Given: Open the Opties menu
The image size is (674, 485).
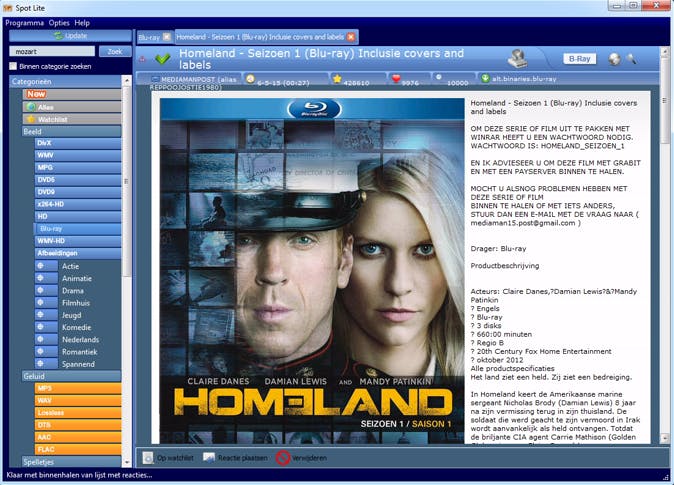Looking at the screenshot, I should 59,23.
